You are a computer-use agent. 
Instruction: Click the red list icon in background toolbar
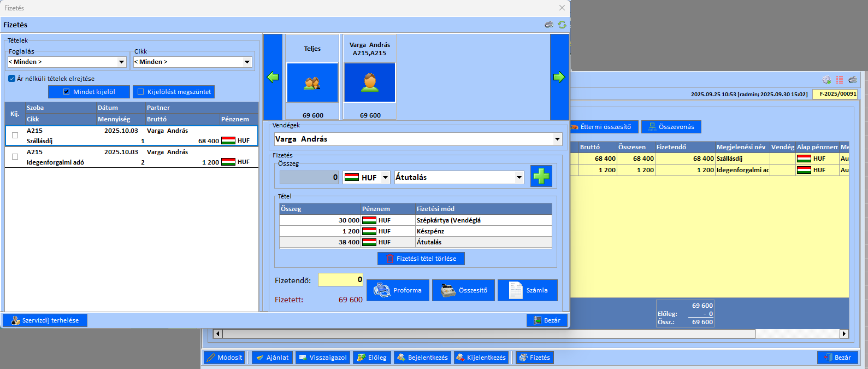[840, 80]
